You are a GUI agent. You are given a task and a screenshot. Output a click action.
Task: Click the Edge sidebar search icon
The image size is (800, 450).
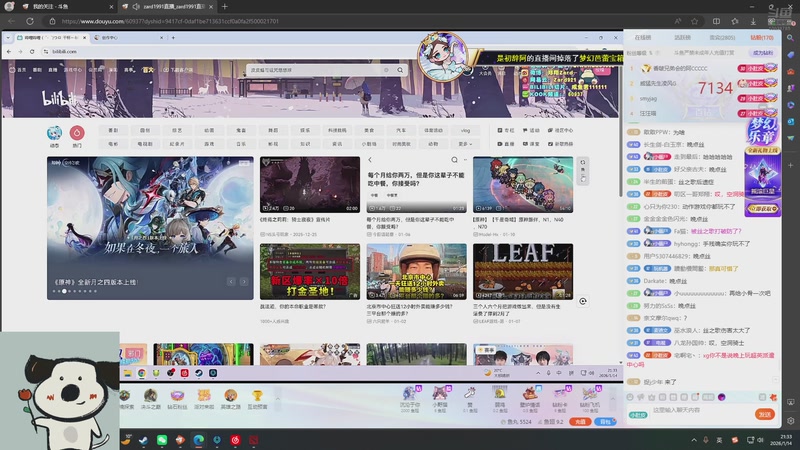coord(790,38)
